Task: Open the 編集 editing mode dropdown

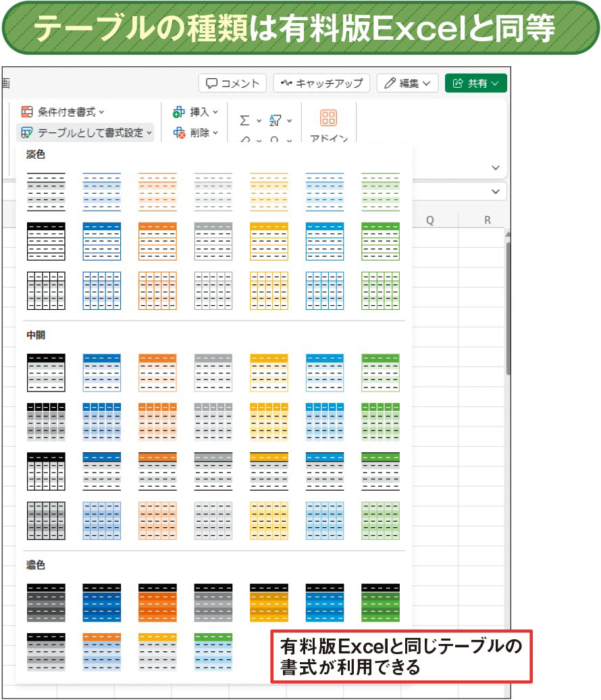Action: tap(407, 83)
